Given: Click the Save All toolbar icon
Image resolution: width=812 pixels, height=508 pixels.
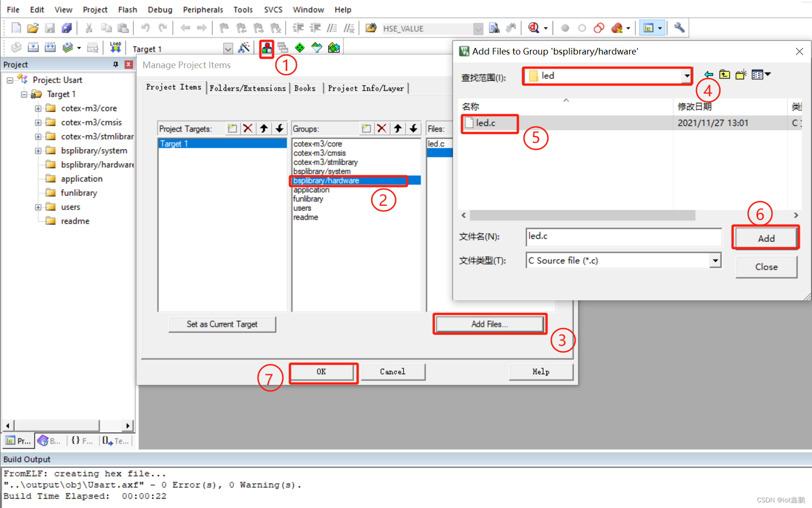Looking at the screenshot, I should coord(66,28).
